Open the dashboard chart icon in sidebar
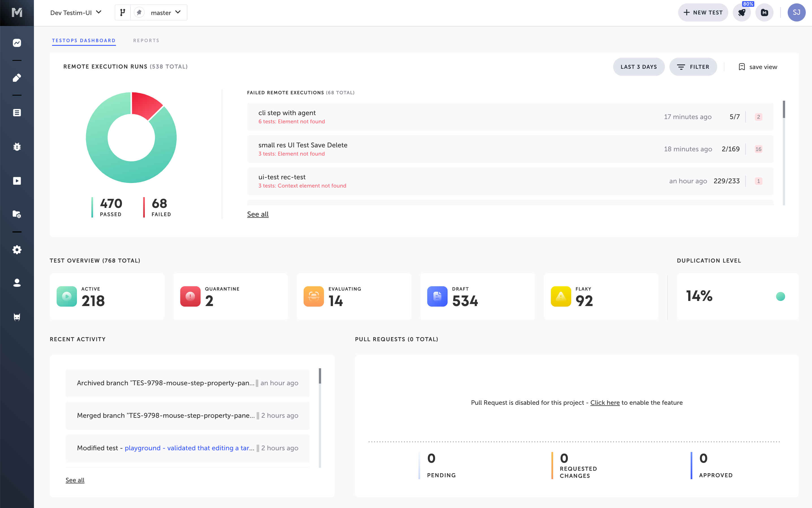812x508 pixels. click(x=17, y=43)
